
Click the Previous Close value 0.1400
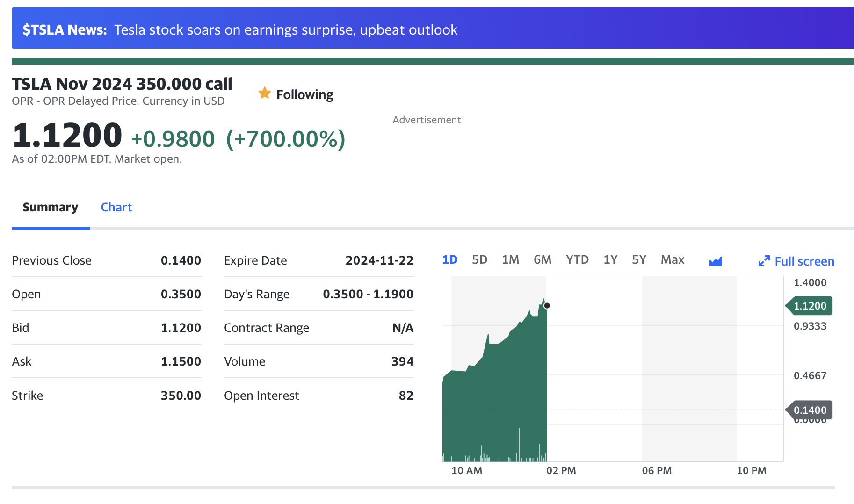[x=181, y=260]
